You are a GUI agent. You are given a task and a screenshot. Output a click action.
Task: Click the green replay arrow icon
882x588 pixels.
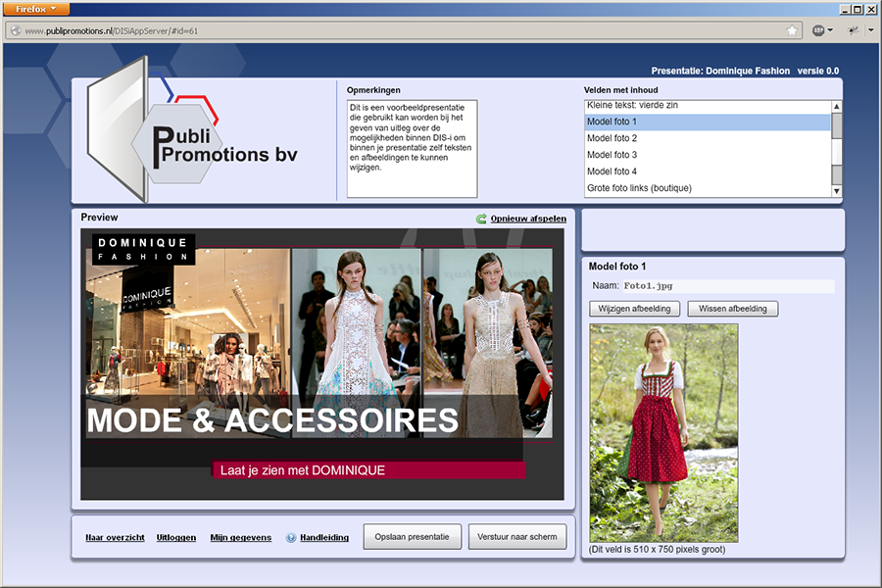point(481,219)
